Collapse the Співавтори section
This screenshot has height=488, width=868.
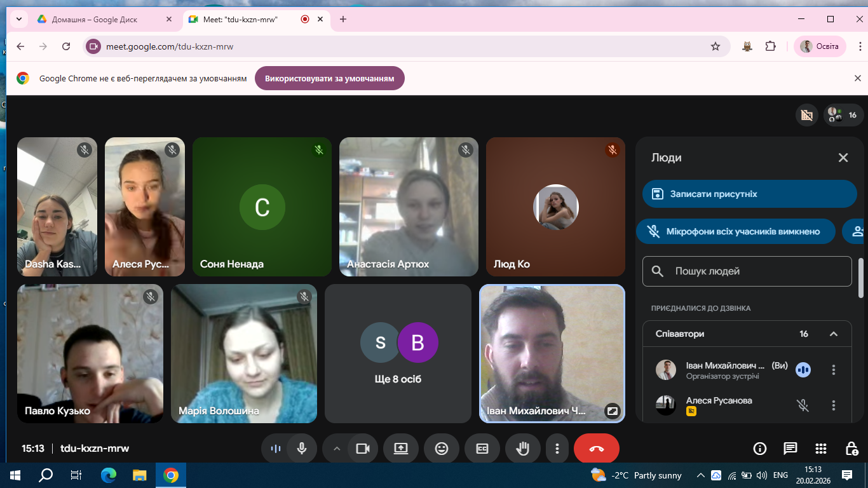[834, 334]
